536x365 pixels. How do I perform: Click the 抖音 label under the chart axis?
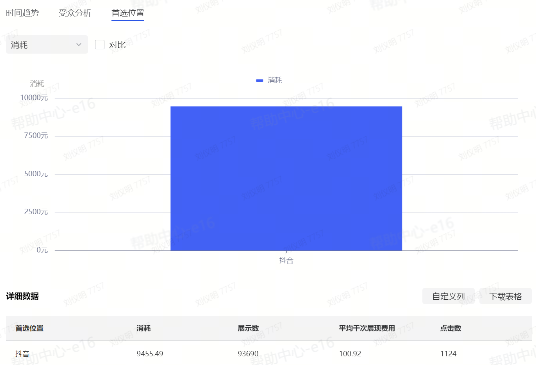coord(286,260)
